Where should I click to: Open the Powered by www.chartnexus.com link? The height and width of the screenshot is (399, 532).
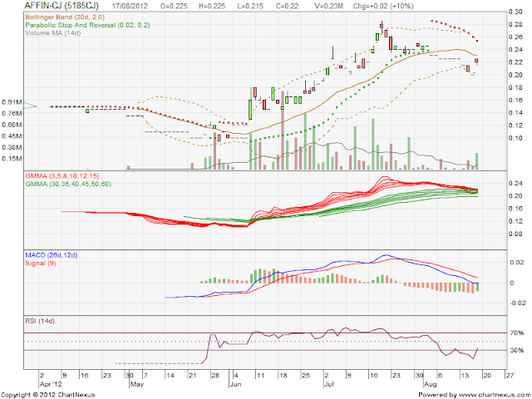[475, 395]
